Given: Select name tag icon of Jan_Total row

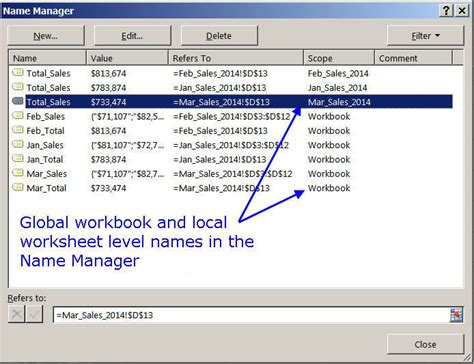Looking at the screenshot, I should click(18, 159).
